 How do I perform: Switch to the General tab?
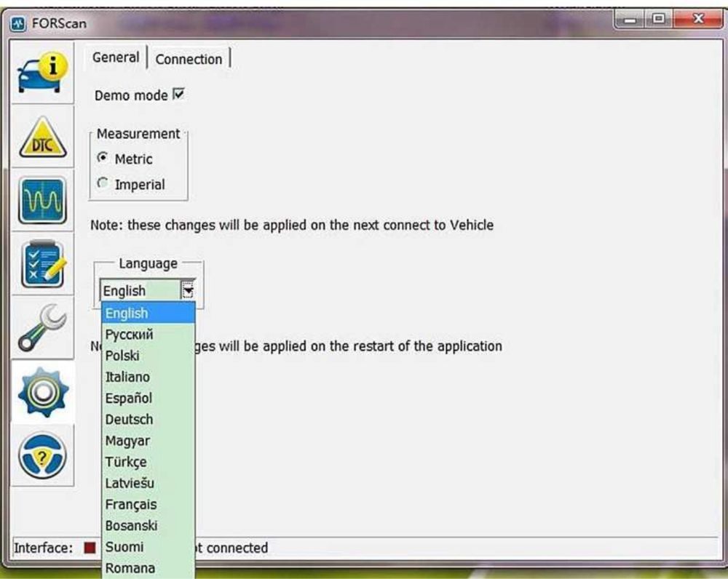click(x=116, y=57)
